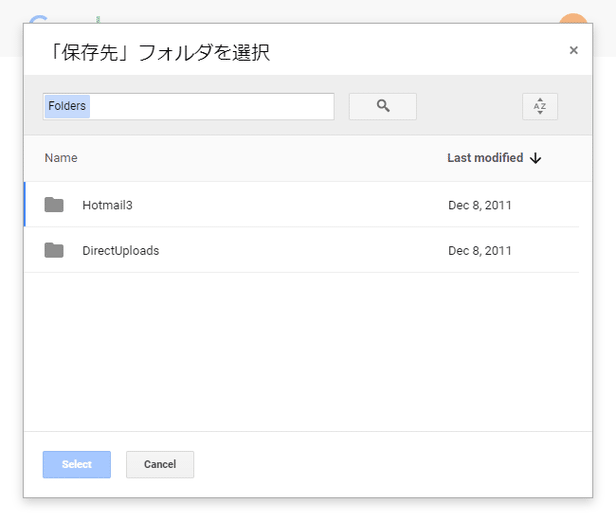
Task: Click the magnifier search button
Action: pos(383,106)
